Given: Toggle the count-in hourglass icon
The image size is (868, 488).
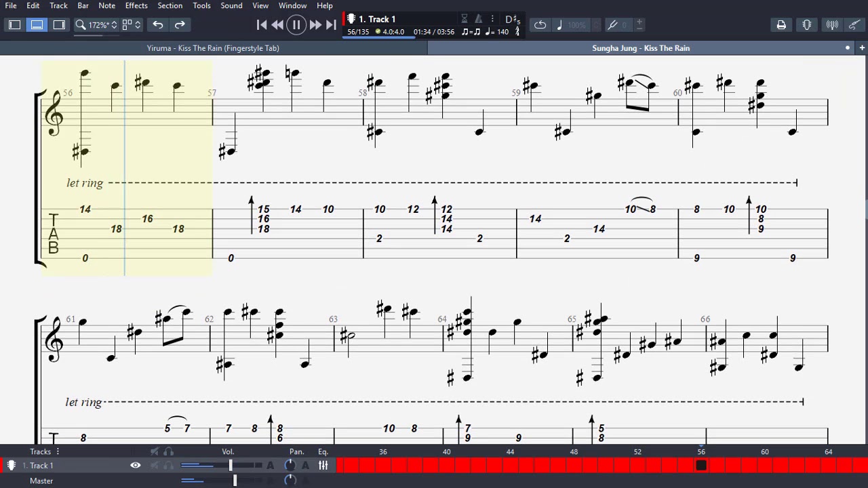Looking at the screenshot, I should point(465,19).
